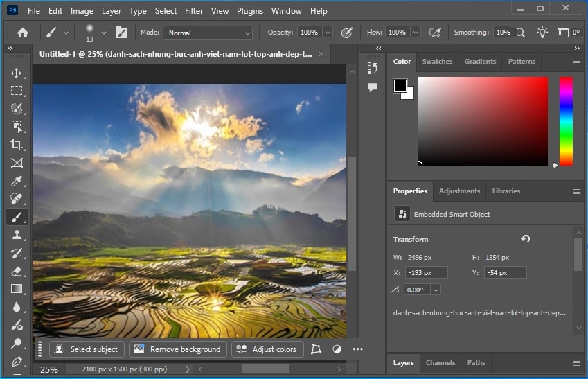Select the Blur tool

click(17, 307)
